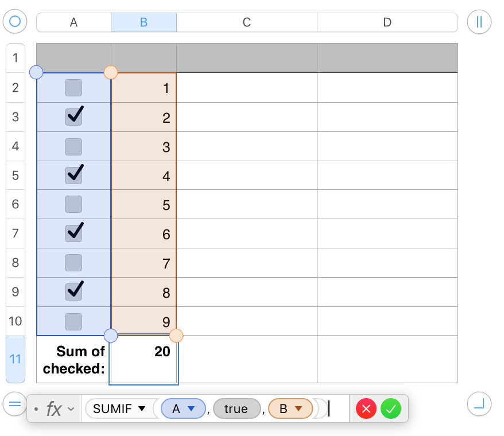The image size is (504, 436).
Task: Expand the column A reference token menu
Action: pos(192,409)
